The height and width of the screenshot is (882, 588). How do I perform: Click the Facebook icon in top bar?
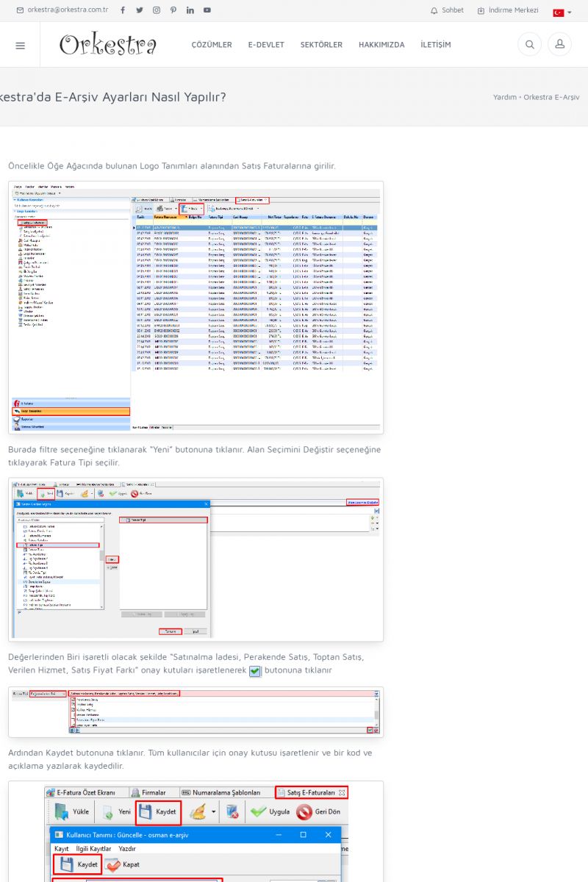click(122, 10)
